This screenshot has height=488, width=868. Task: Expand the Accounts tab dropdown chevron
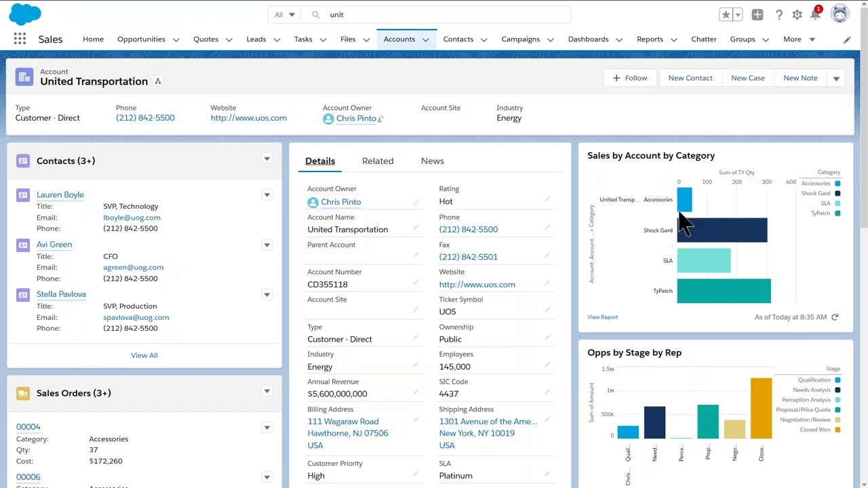(x=425, y=40)
